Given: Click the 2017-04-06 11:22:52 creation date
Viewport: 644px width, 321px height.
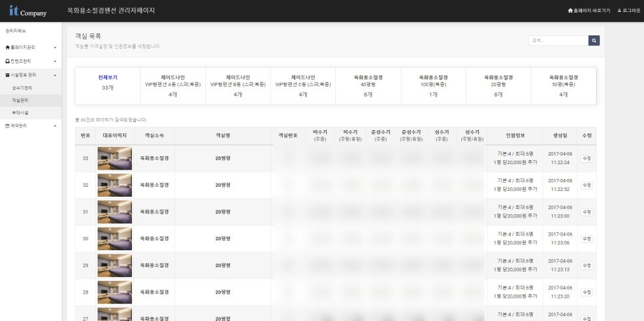Looking at the screenshot, I should pos(560,185).
